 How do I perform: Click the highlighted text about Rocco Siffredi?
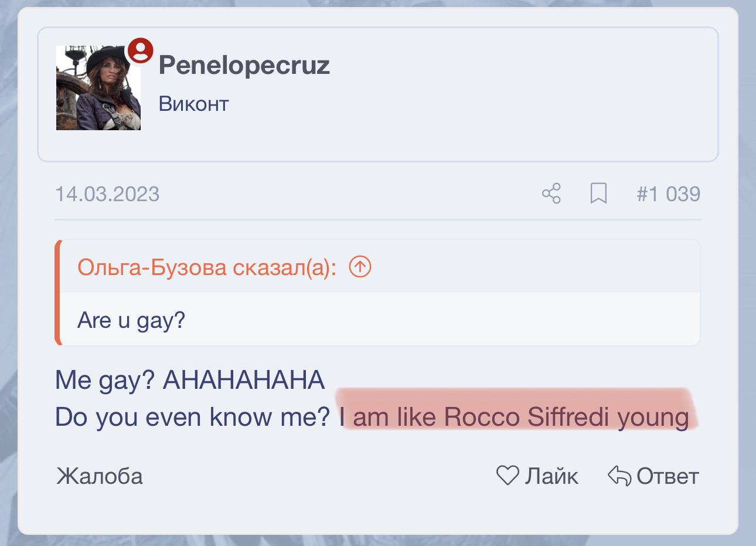(516, 416)
